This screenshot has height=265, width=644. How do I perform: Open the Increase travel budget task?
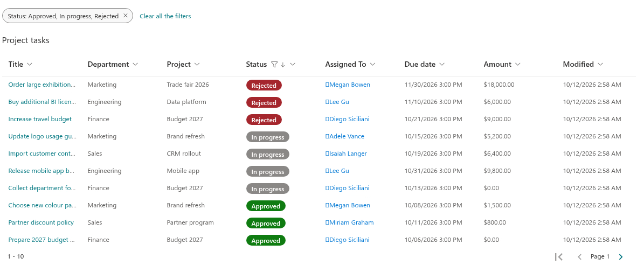click(x=40, y=119)
